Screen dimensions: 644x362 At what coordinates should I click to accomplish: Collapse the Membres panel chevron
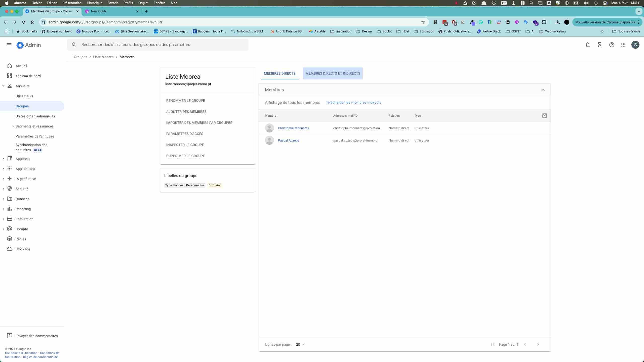543,90
